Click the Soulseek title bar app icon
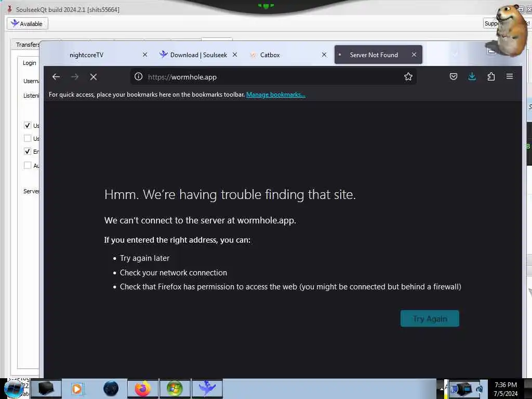Screen dimensions: 532x399 tap(9, 9)
